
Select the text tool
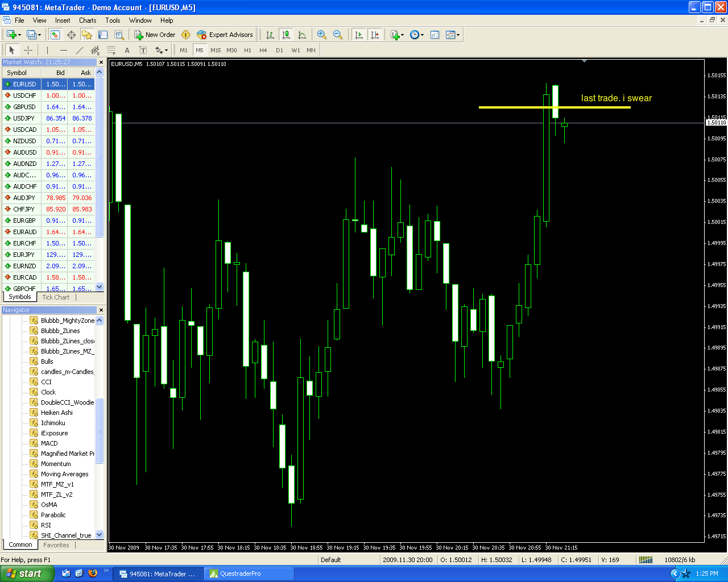tap(127, 50)
